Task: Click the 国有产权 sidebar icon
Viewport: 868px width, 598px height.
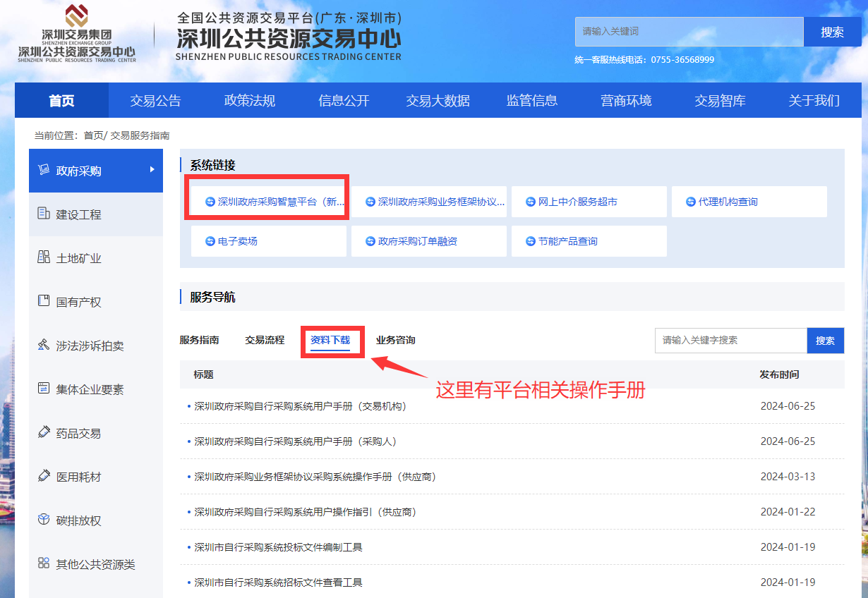Action: (x=43, y=301)
